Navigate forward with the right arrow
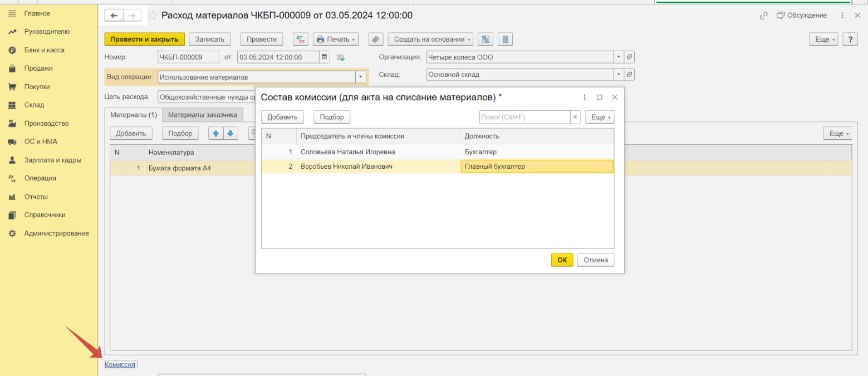Image resolution: width=868 pixels, height=376 pixels. pyautogui.click(x=131, y=16)
